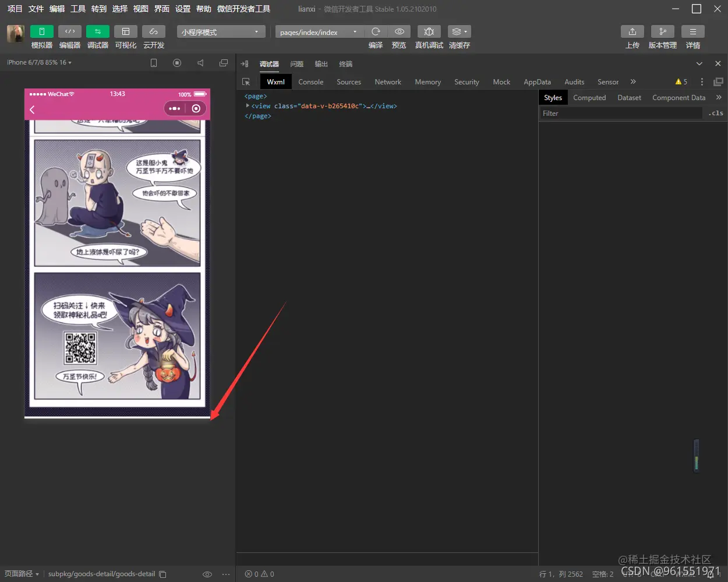Viewport: 728px width, 582px height.
Task: Click the warnings count badge 5
Action: (681, 81)
